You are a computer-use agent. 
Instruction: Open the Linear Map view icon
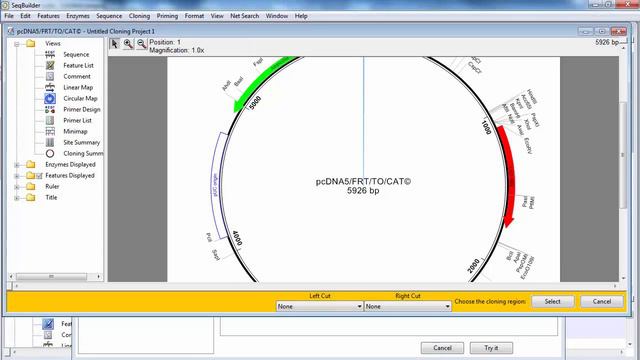tap(50, 87)
